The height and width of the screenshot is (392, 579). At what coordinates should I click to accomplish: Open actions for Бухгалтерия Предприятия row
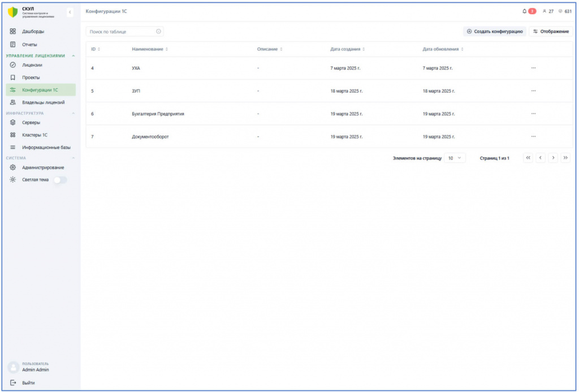click(533, 114)
